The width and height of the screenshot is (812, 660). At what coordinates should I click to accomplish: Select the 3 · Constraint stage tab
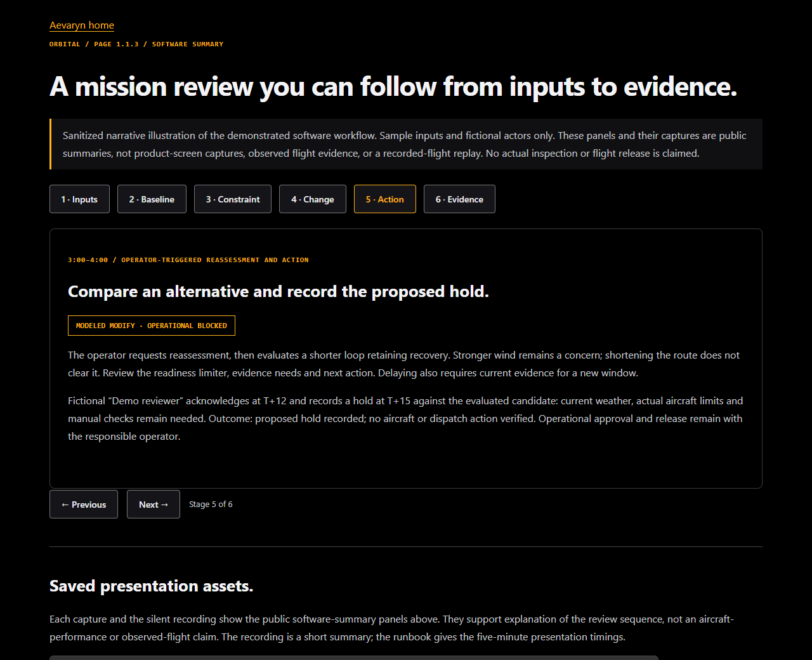pyautogui.click(x=233, y=199)
